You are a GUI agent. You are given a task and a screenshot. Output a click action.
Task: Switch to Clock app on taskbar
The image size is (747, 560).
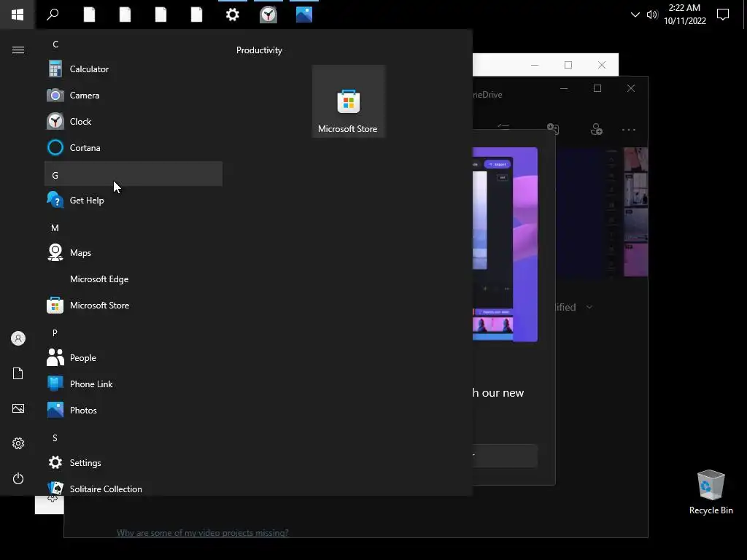coord(268,15)
